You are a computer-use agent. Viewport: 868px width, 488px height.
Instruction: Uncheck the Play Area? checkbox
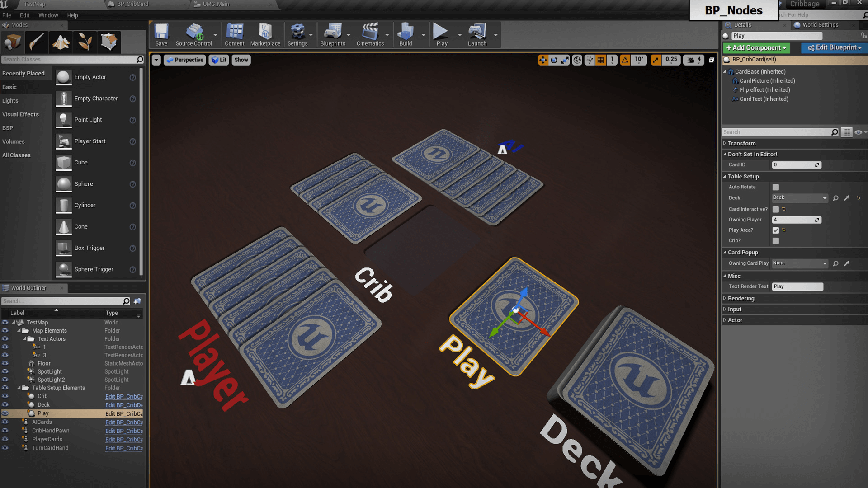pyautogui.click(x=776, y=230)
